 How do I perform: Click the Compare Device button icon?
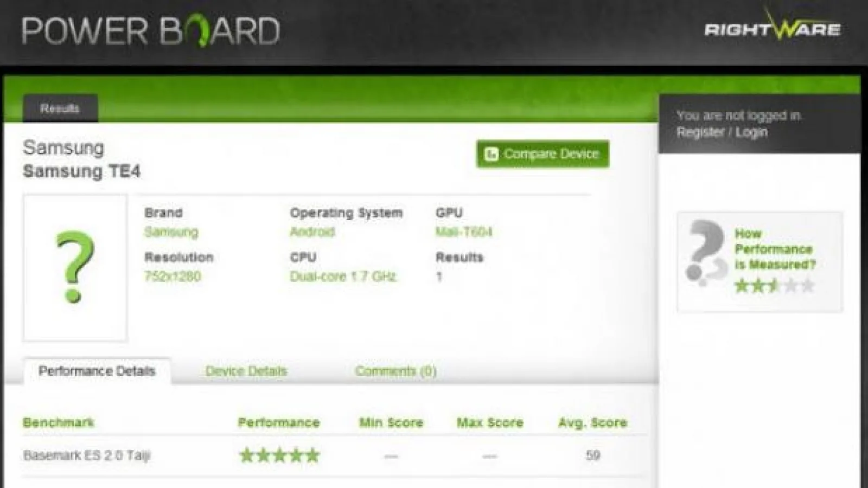[492, 154]
